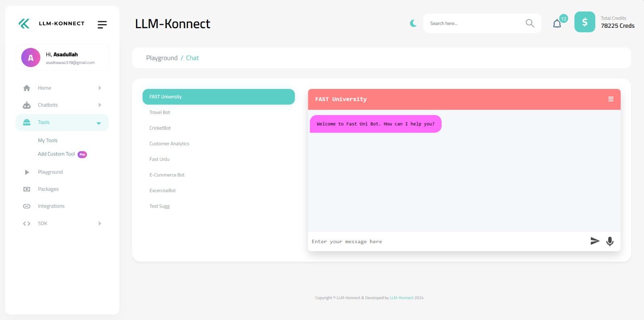
Task: Expand the SDK submenu arrow
Action: pos(100,223)
